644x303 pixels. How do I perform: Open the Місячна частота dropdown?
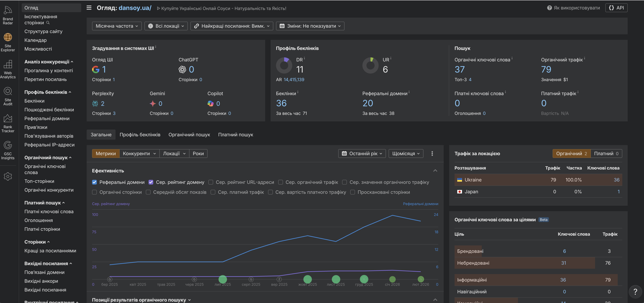pos(117,26)
